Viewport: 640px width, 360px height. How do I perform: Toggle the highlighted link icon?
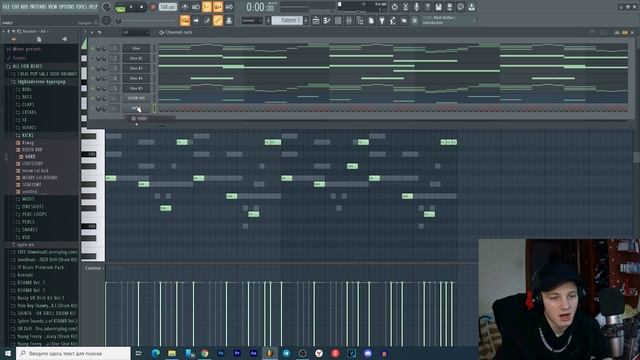point(218,20)
